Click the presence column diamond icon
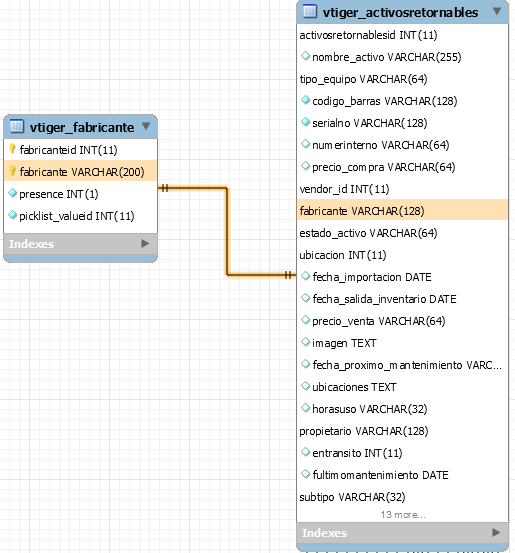The height and width of the screenshot is (553, 515). click(13, 193)
